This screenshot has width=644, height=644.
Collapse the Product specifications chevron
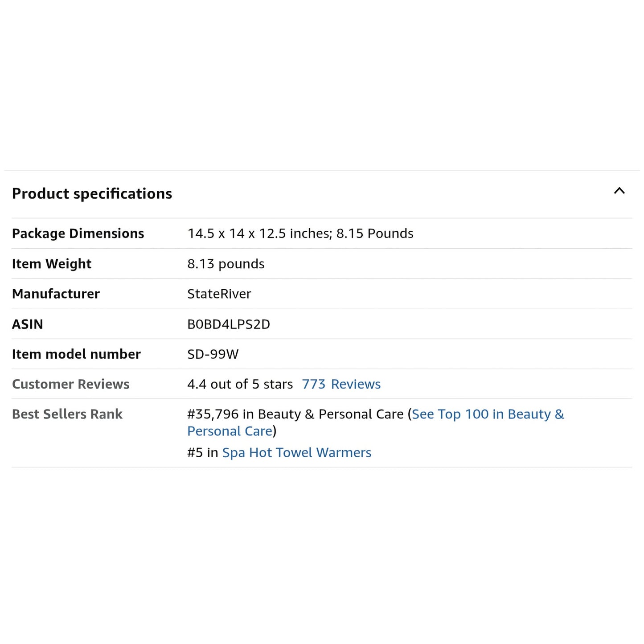coord(619,191)
